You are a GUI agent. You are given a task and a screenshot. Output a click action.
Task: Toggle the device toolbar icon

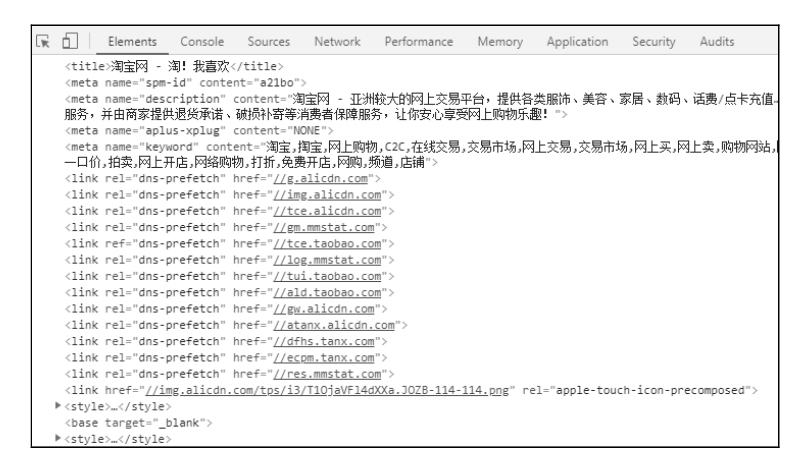point(70,41)
